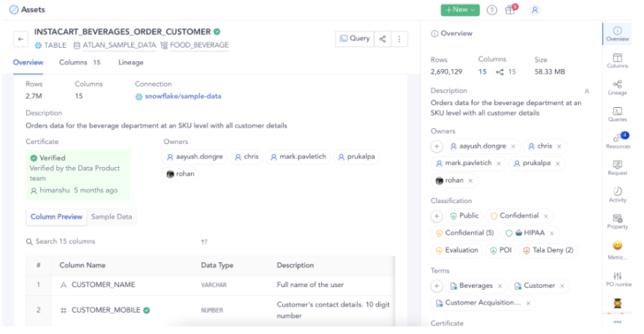
Task: Click the lineage 15 badge in sidebar
Action: point(506,72)
